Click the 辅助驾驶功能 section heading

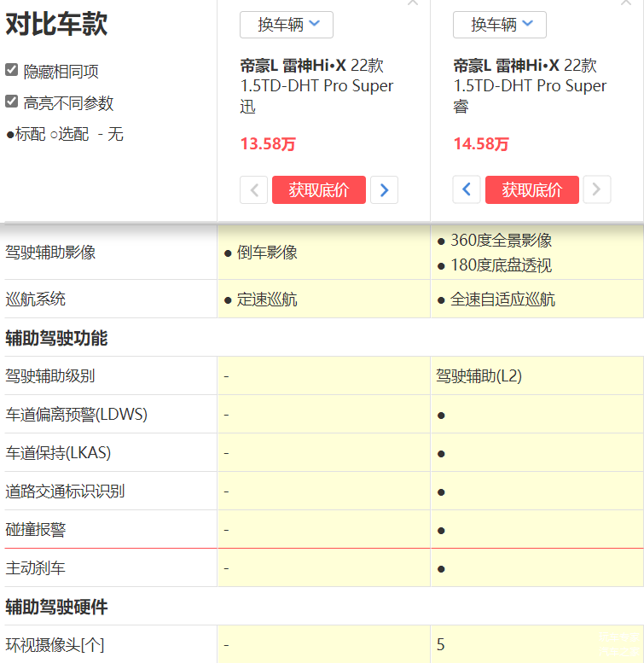pos(56,338)
